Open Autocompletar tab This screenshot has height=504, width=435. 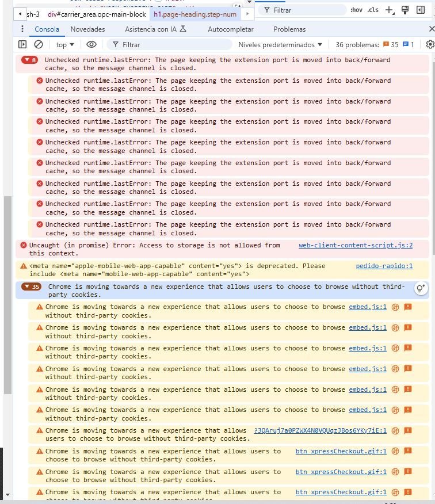[231, 29]
